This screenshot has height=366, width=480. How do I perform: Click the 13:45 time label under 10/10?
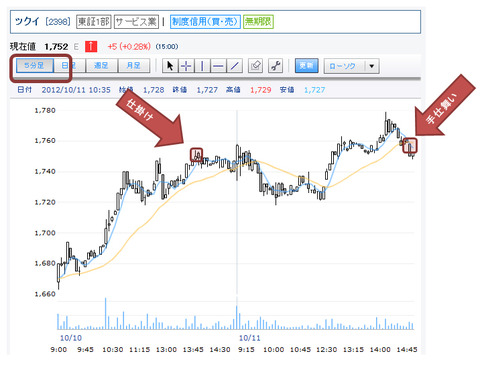(193, 350)
